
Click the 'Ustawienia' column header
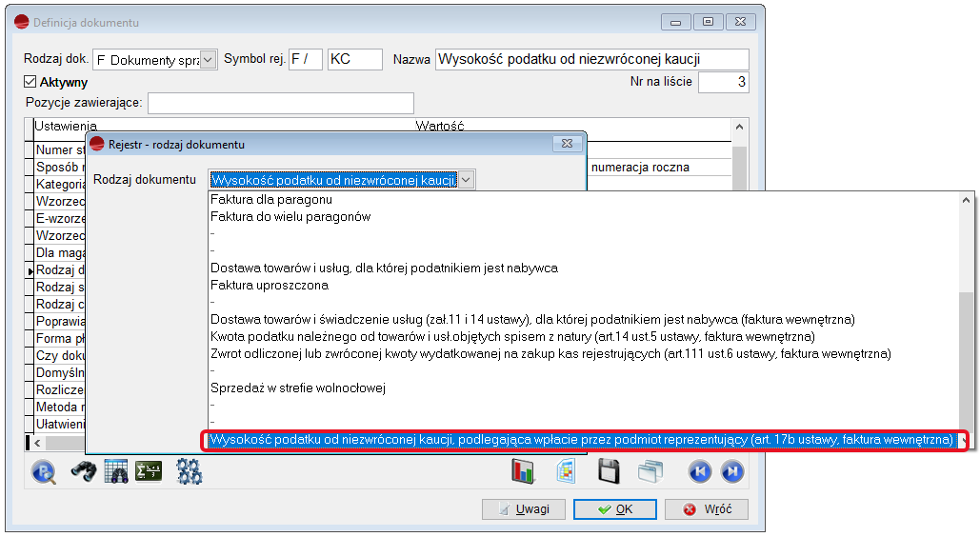tap(66, 126)
